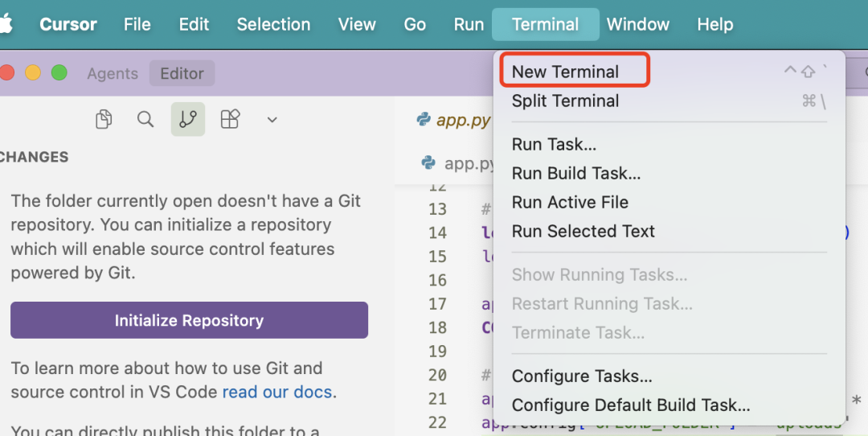This screenshot has width=868, height=436.
Task: Click the Run Selected Text item
Action: pyautogui.click(x=583, y=231)
